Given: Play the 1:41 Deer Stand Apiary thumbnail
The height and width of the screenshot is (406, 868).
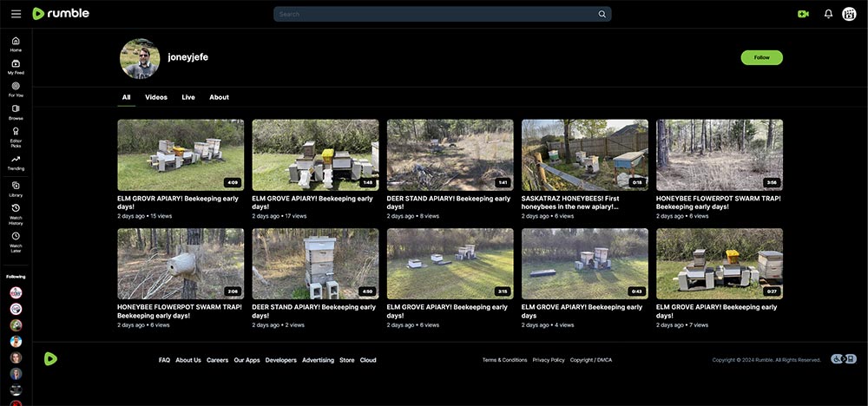Looking at the screenshot, I should 450,155.
